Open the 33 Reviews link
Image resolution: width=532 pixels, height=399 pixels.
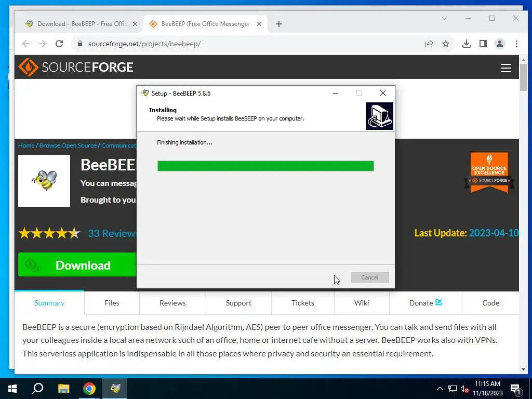click(x=112, y=233)
